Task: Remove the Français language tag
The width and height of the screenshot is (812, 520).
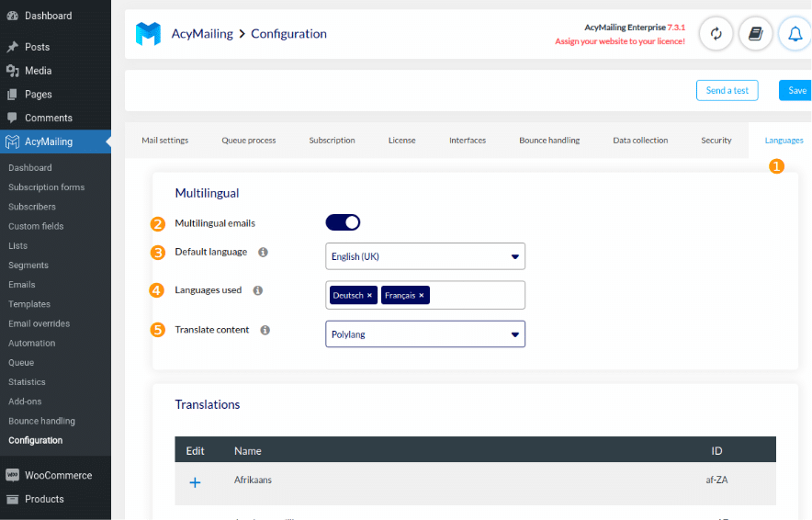Action: click(422, 295)
